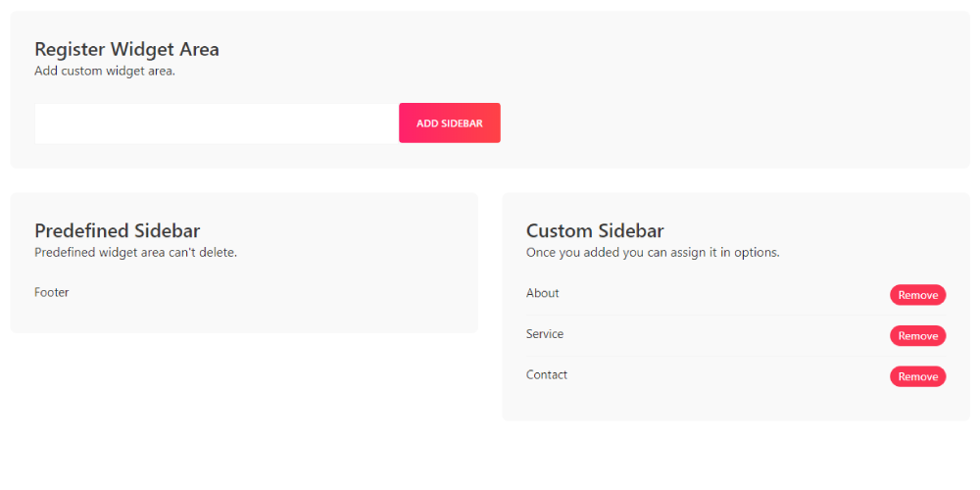
Task: Select the Service sidebar name
Action: (544, 334)
